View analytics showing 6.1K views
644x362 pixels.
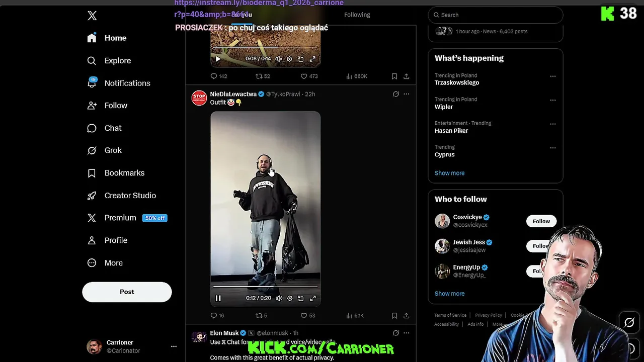[355, 316]
